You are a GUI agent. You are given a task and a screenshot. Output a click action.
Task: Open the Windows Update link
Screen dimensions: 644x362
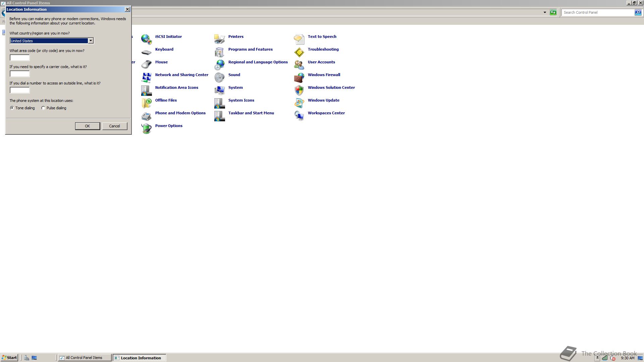(x=324, y=100)
